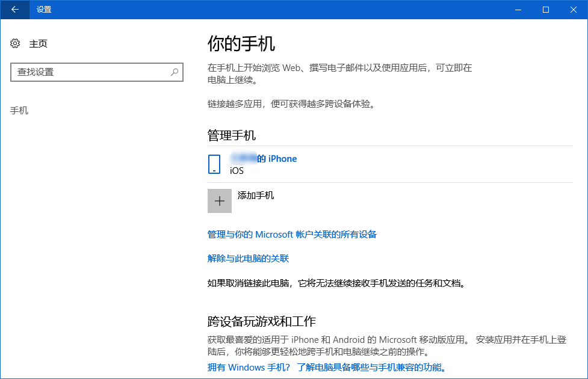The image size is (588, 379).
Task: Minimize the Settings window
Action: (x=518, y=10)
